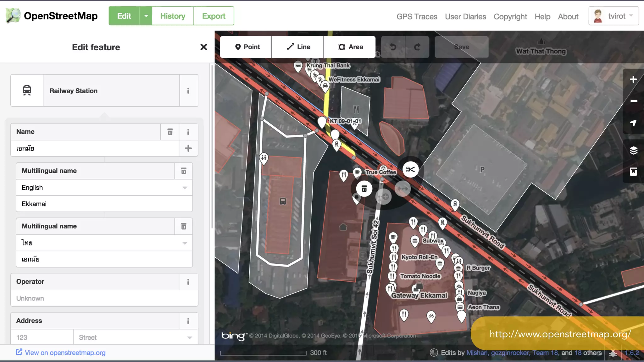Open the Copyright page
Image resolution: width=644 pixels, height=362 pixels.
[510, 17]
